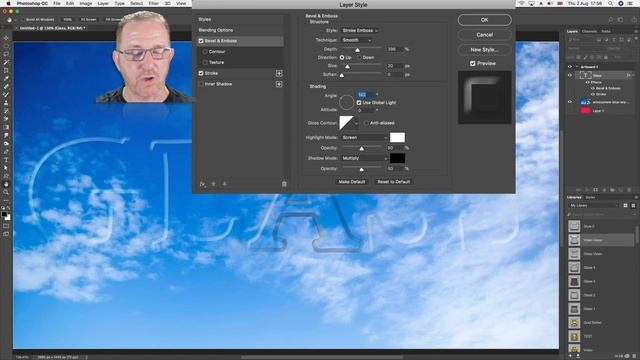Image resolution: width=640 pixels, height=360 pixels.
Task: Click the Cancel button
Action: pyautogui.click(x=484, y=35)
